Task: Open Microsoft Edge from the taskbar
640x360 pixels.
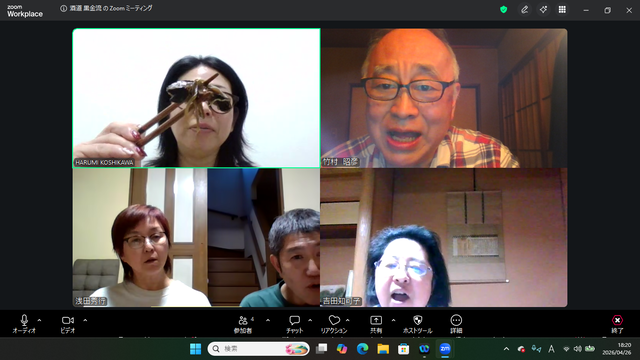Action: [x=362, y=349]
